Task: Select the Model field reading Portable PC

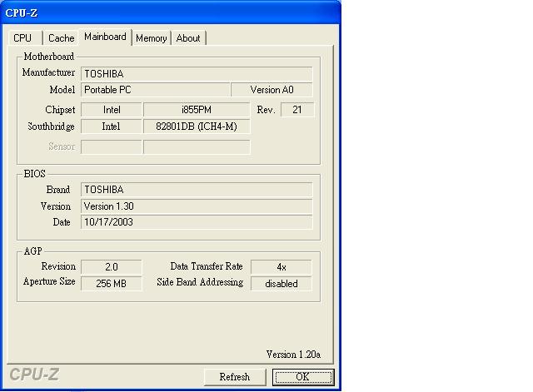Action: 156,90
